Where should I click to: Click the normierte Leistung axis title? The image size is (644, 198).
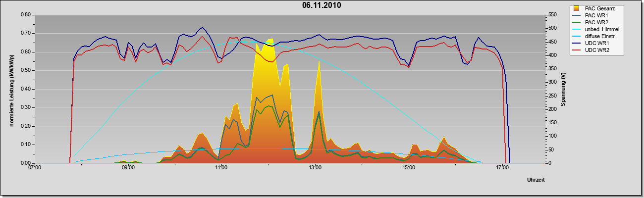tap(12, 89)
